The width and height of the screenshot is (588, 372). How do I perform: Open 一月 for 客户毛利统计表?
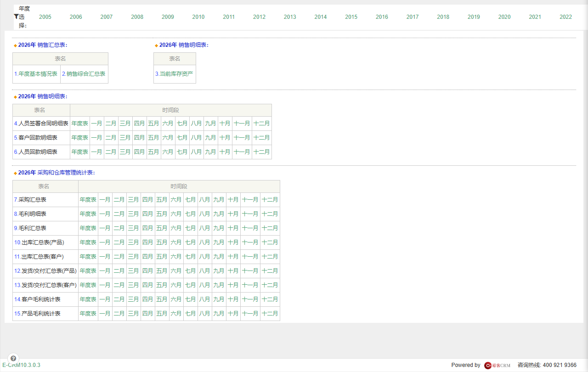pyautogui.click(x=105, y=299)
